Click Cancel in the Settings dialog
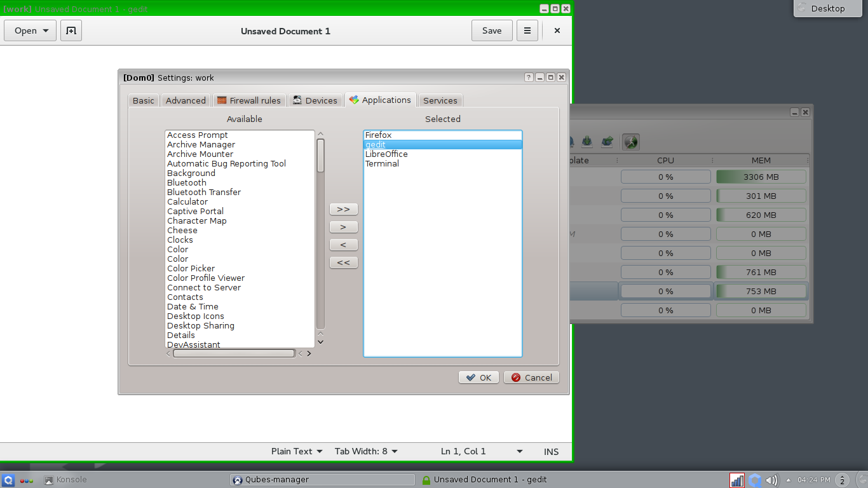 pos(531,377)
